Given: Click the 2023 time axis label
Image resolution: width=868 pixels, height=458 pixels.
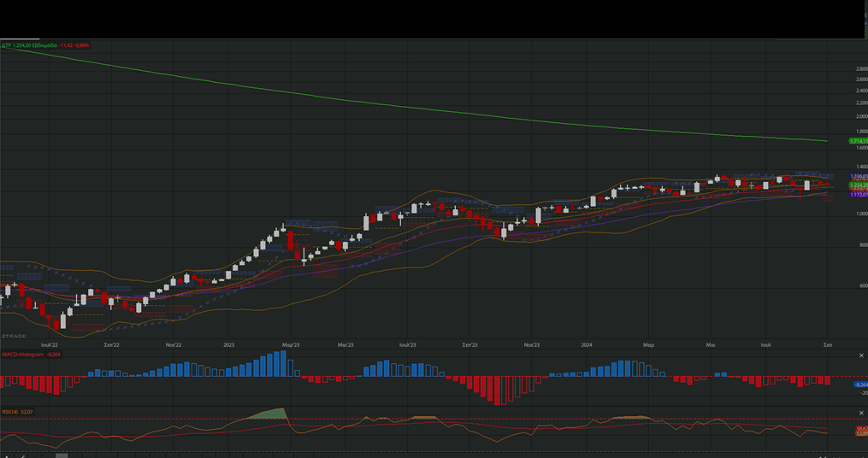Looking at the screenshot, I should point(228,344).
